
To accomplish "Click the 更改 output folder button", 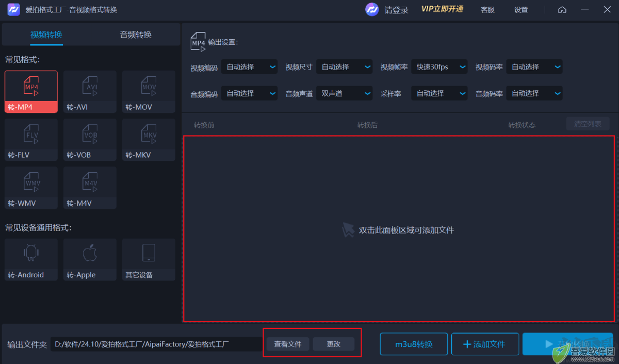I will tap(334, 344).
